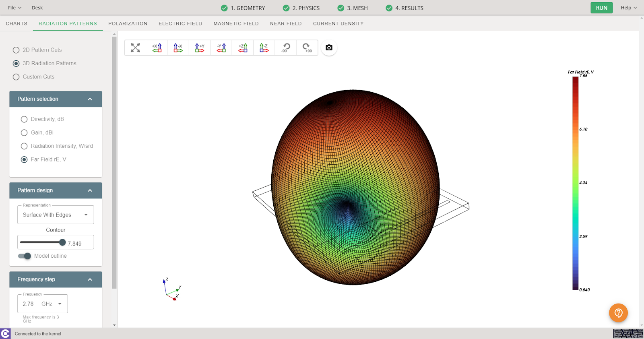Click the app logo in status bar
Viewport: 644px width, 339px height.
pyautogui.click(x=5, y=333)
